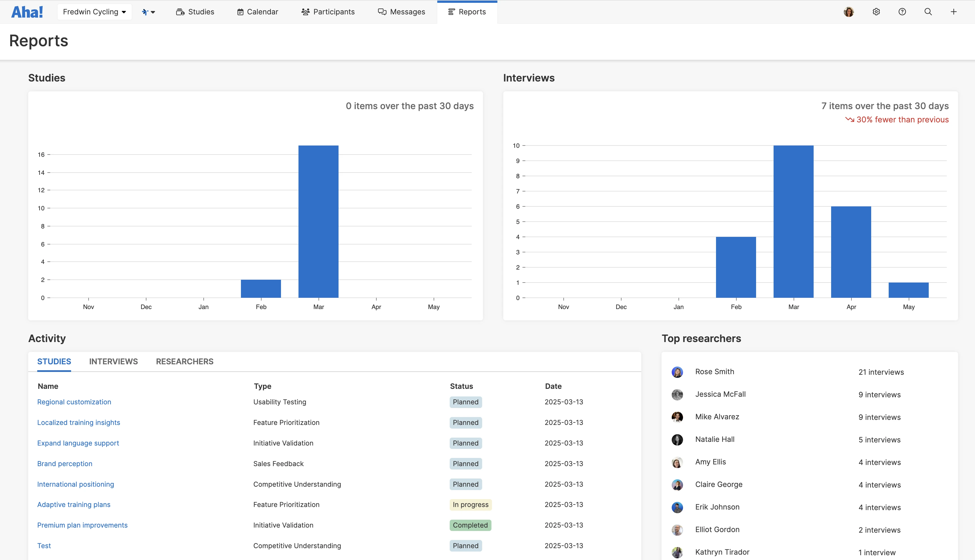Click the help question mark icon

coord(902,12)
